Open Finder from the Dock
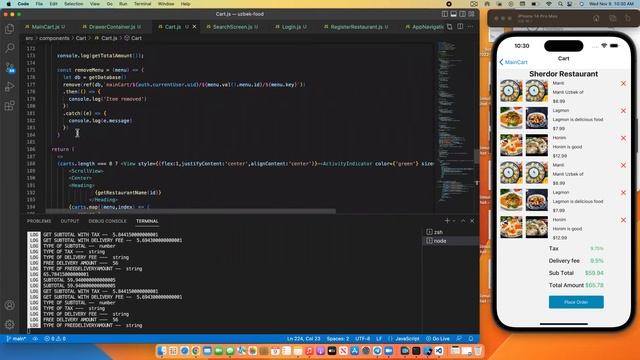Image resolution: width=640 pixels, height=360 pixels. (x=162, y=351)
